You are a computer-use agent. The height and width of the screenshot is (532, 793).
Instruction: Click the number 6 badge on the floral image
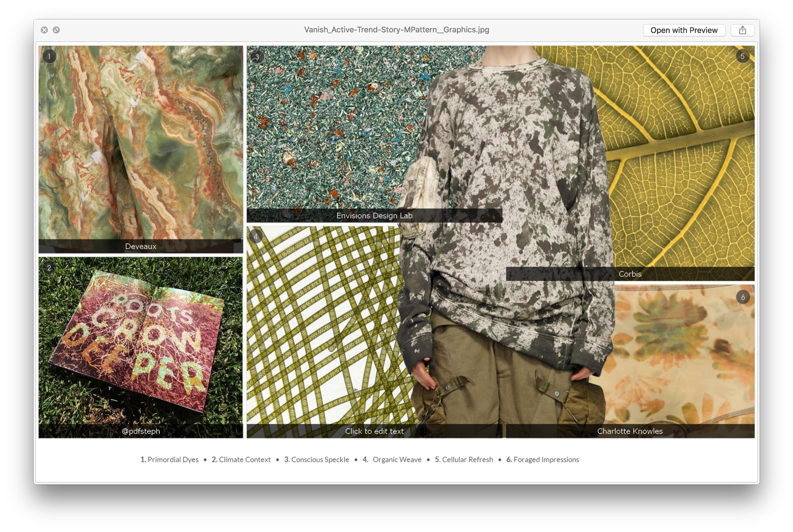[x=743, y=297]
